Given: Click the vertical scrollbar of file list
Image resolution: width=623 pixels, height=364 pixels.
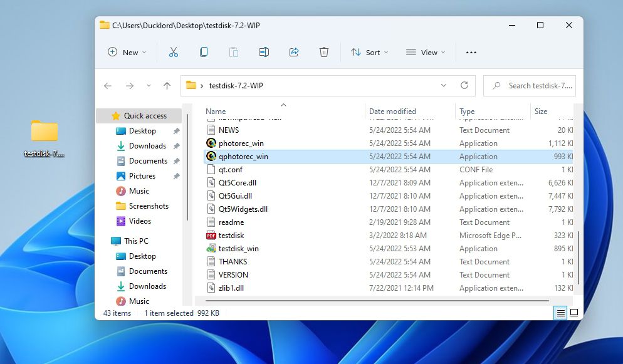Looking at the screenshot, I should tap(578, 258).
